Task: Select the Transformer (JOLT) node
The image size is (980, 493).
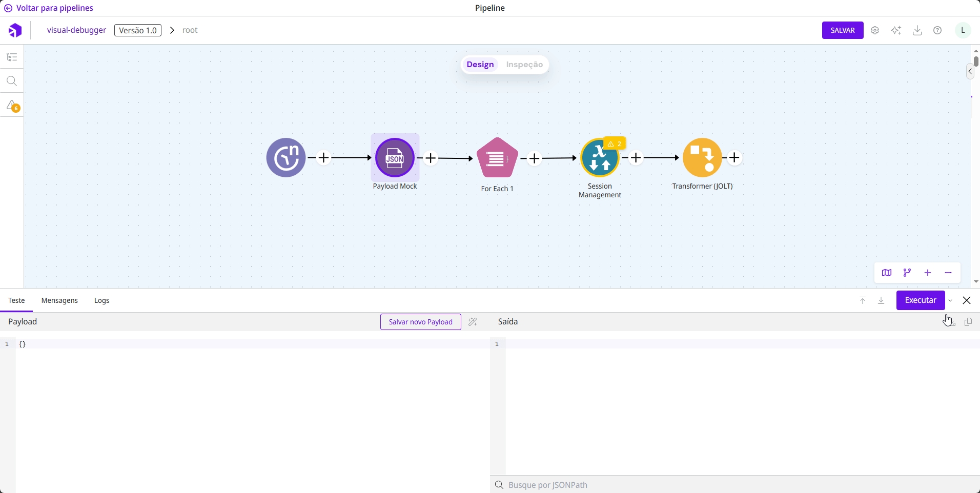Action: (702, 158)
